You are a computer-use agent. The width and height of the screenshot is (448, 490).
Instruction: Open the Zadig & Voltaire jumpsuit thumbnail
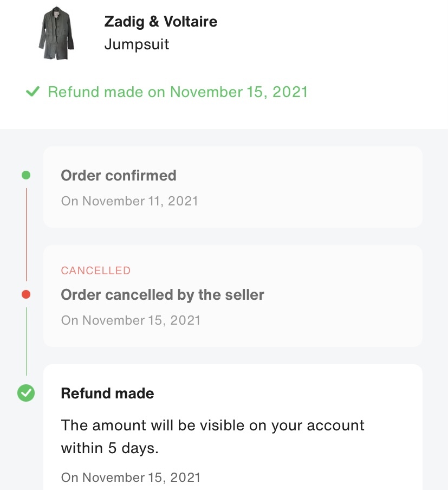coord(56,33)
